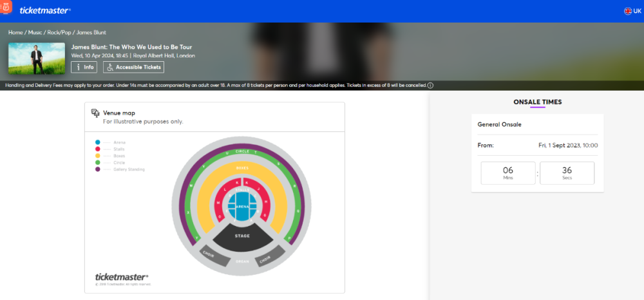Open the Music breadcrumb link

[35, 32]
